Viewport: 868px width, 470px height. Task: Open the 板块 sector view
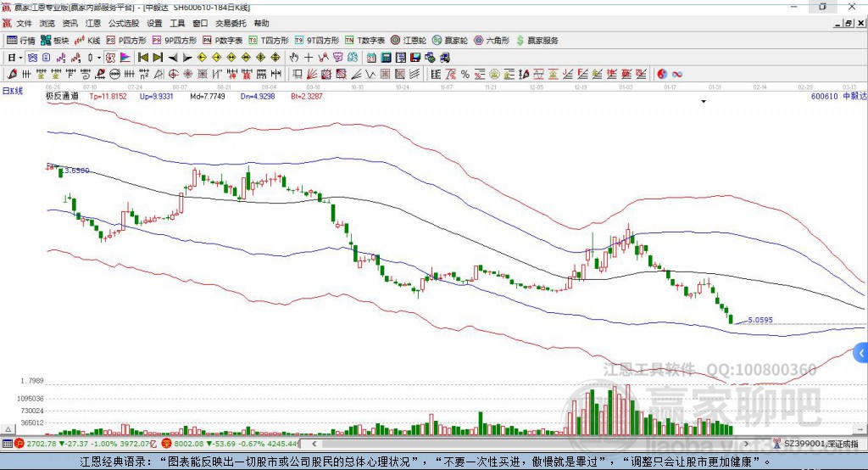pyautogui.click(x=55, y=41)
